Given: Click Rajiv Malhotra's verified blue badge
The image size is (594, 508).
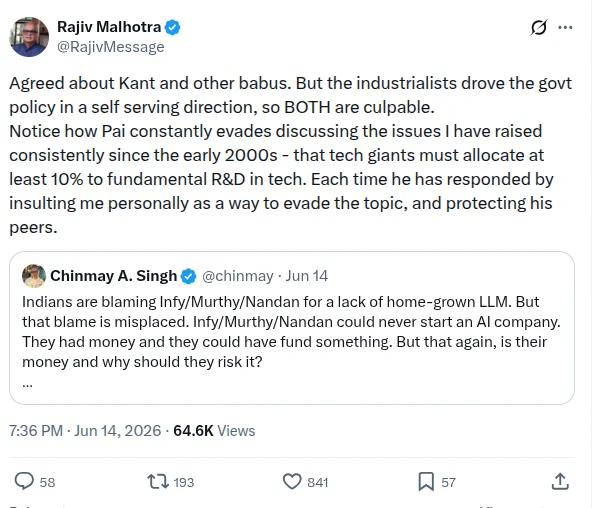Looking at the screenshot, I should [173, 27].
